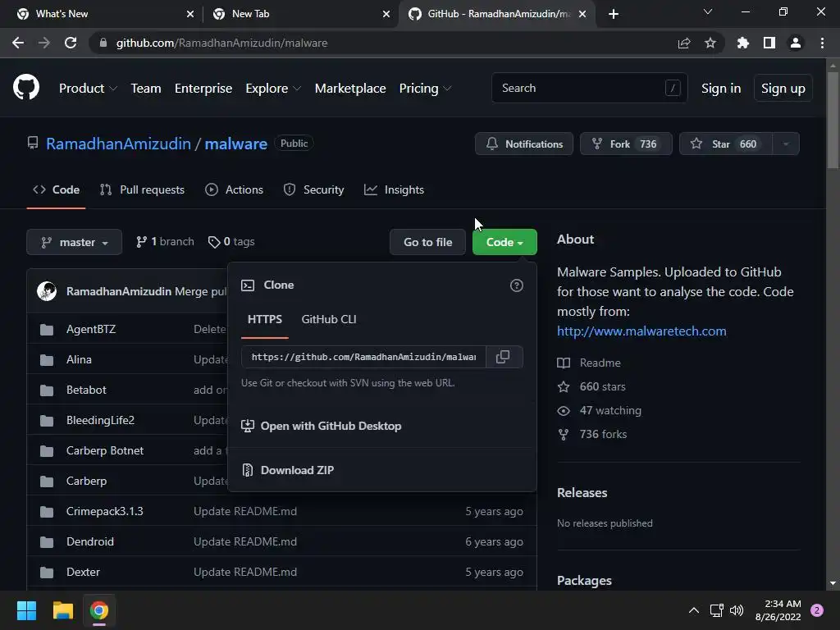Open the tab search chevron
Screen dimensions: 840x630
click(708, 11)
